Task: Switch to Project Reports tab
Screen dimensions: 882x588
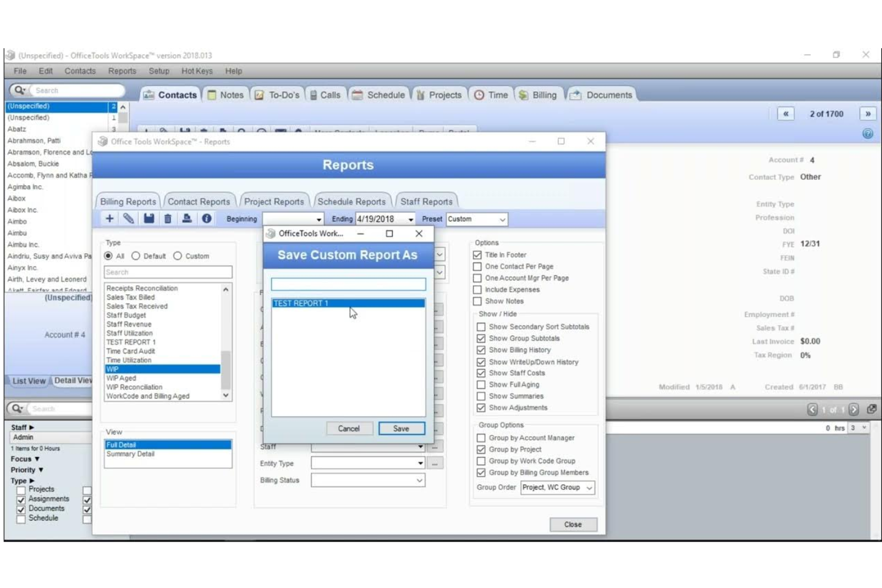Action: point(274,201)
